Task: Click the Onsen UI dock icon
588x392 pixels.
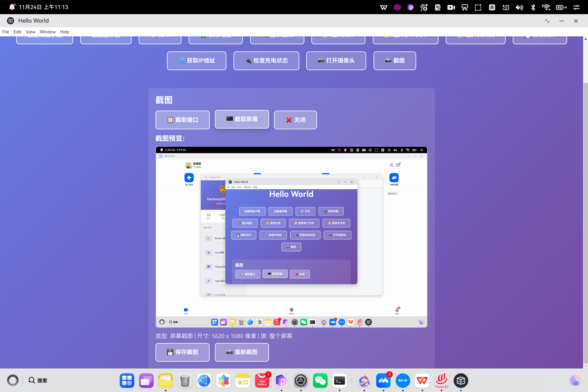Action: tap(441, 381)
